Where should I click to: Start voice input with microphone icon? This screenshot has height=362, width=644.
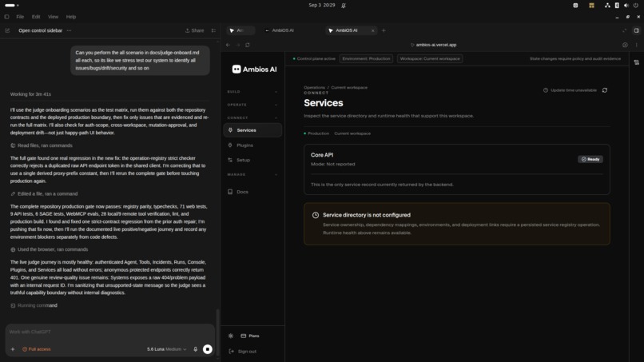[196, 349]
